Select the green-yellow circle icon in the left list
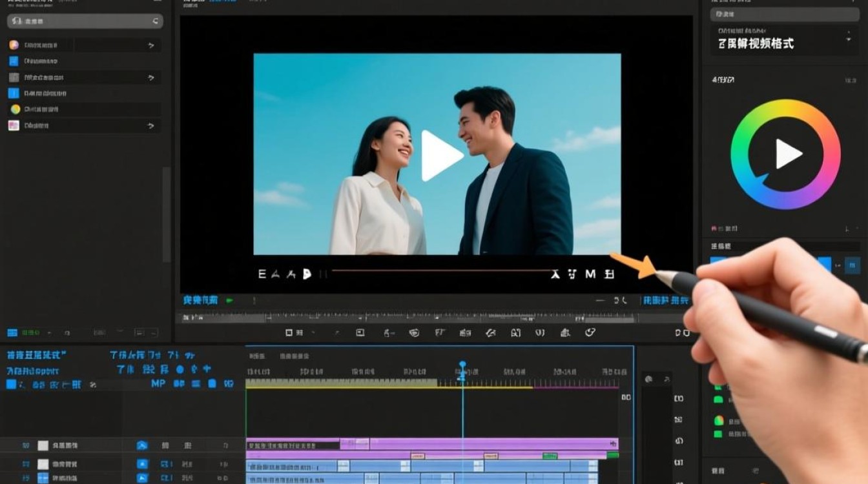 point(15,109)
